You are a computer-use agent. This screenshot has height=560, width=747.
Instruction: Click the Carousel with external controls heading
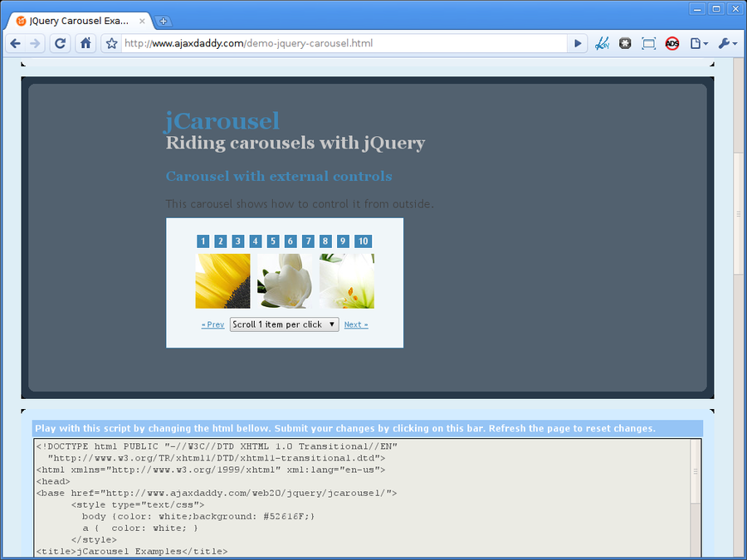pos(279,177)
